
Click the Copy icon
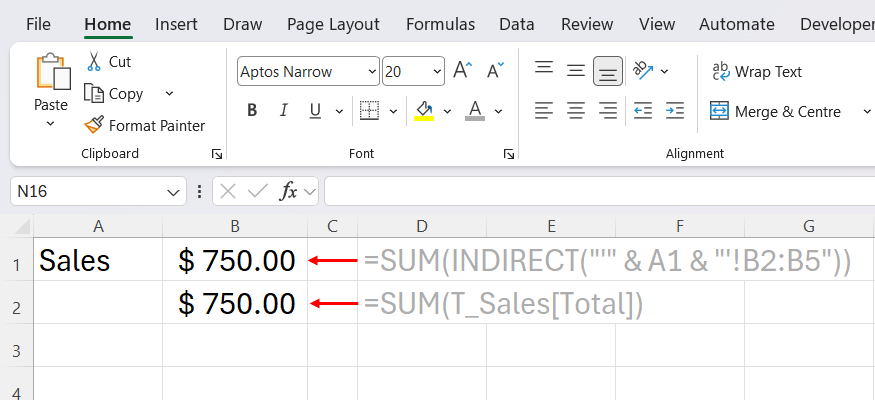click(94, 93)
